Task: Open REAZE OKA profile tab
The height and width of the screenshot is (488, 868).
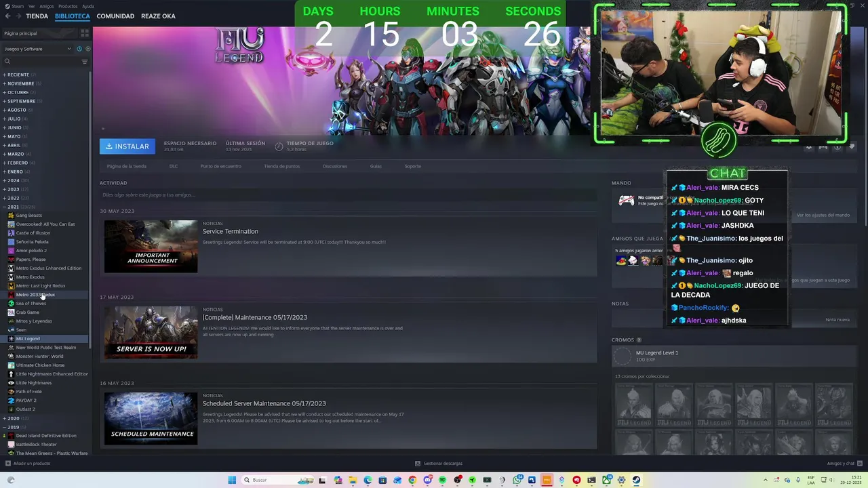Action: tap(158, 16)
